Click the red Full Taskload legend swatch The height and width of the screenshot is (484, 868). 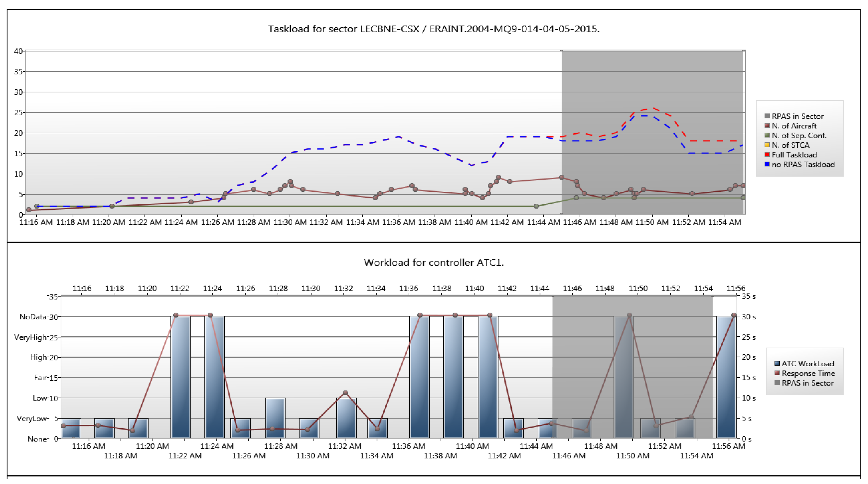[767, 155]
